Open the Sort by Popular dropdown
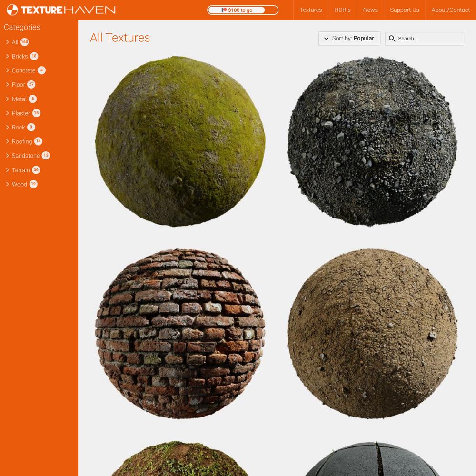The image size is (476, 476). (349, 39)
